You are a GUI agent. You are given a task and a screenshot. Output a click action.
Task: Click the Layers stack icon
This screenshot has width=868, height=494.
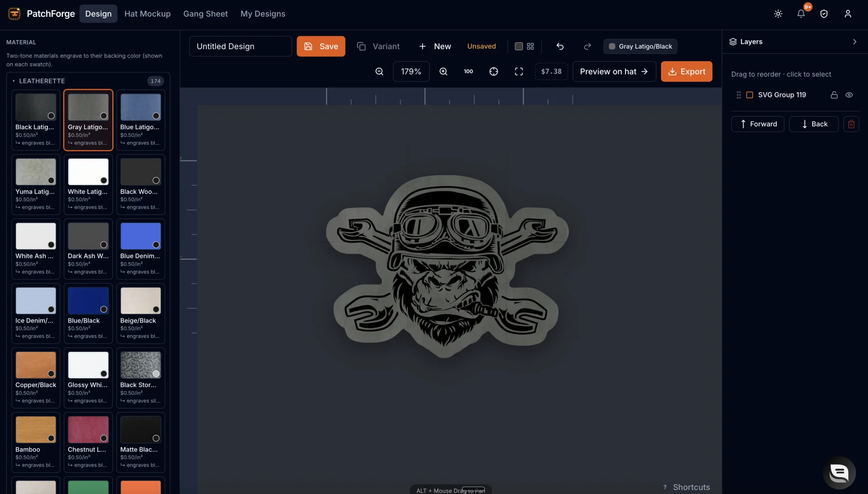tap(733, 42)
